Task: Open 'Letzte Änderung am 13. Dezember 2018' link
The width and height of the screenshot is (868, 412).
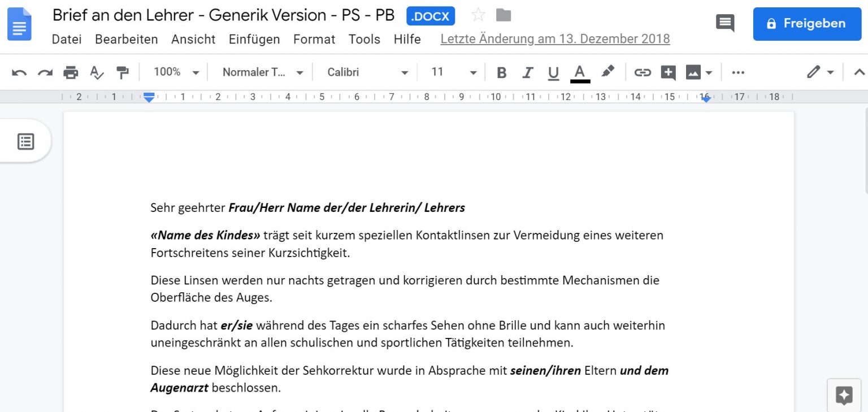Action: point(555,39)
